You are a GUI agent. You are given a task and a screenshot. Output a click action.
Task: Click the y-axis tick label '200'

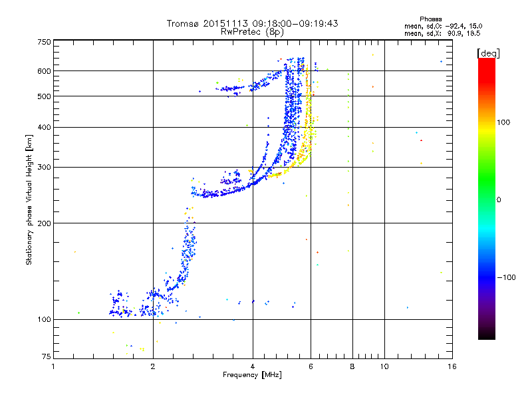44,223
